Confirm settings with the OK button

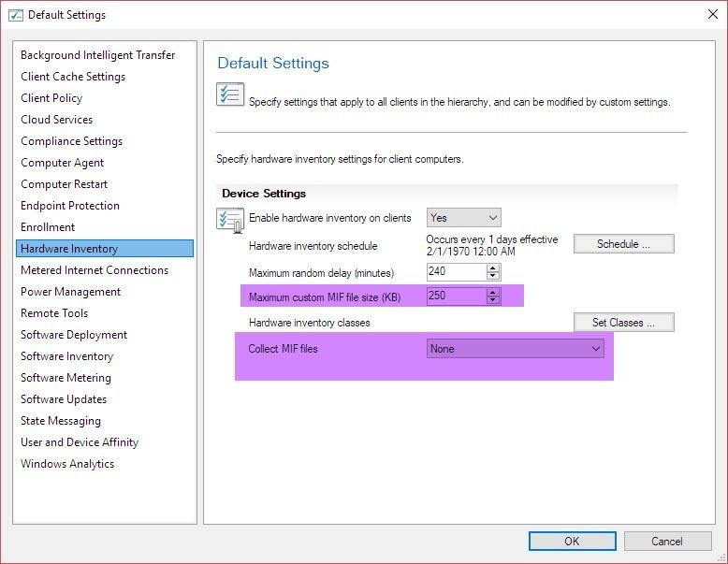tap(571, 541)
